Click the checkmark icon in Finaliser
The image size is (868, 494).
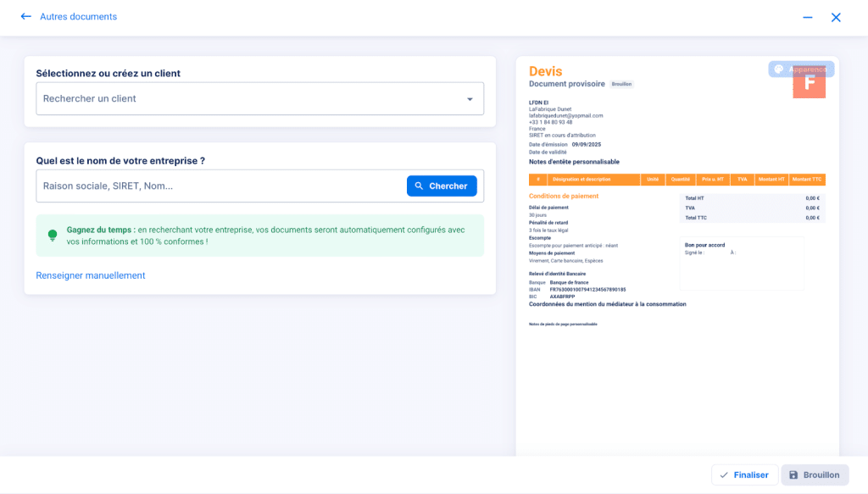723,475
